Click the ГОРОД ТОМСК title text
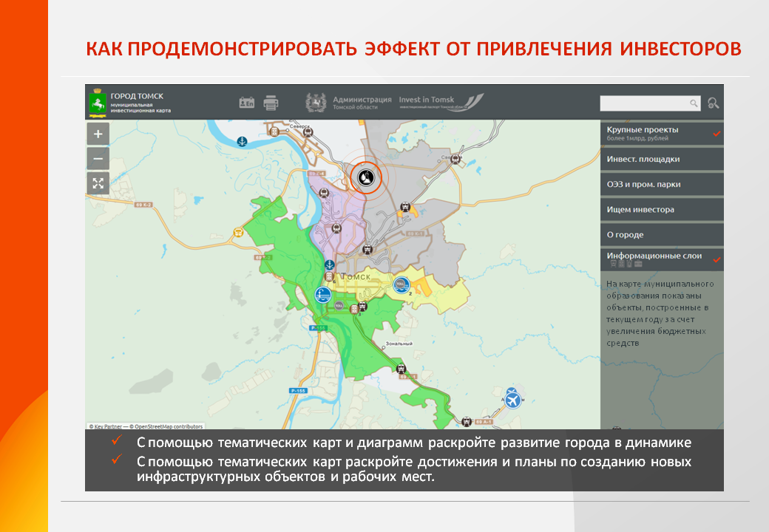 click(137, 96)
